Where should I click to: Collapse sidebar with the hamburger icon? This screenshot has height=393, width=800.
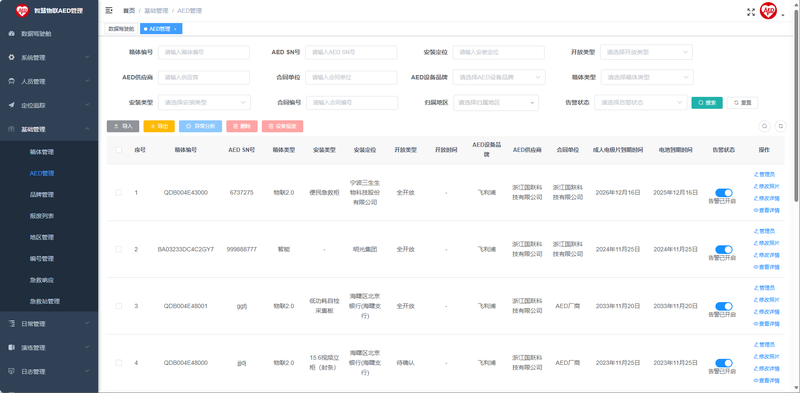109,11
